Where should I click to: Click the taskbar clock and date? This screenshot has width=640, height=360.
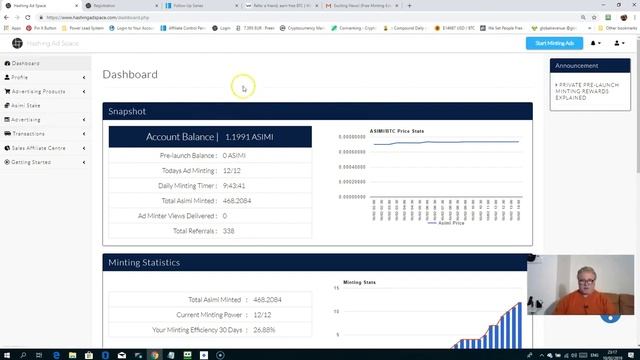point(612,355)
